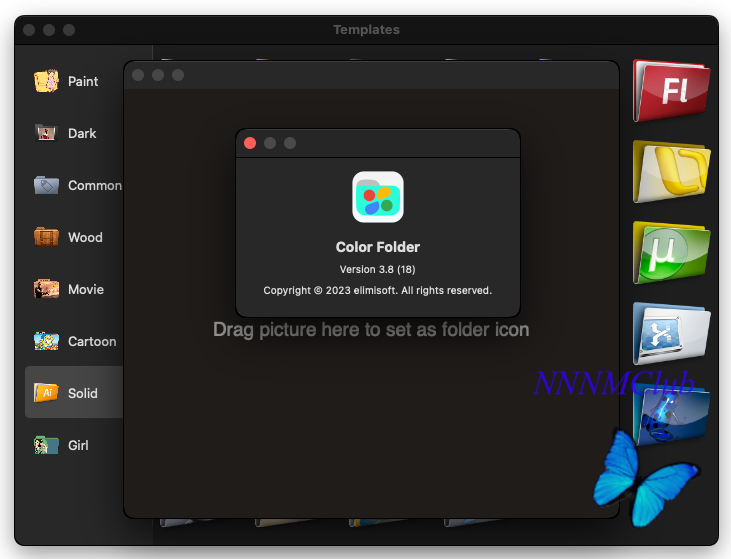Click the Solid category Ai folder icon
731x559 pixels.
point(46,393)
